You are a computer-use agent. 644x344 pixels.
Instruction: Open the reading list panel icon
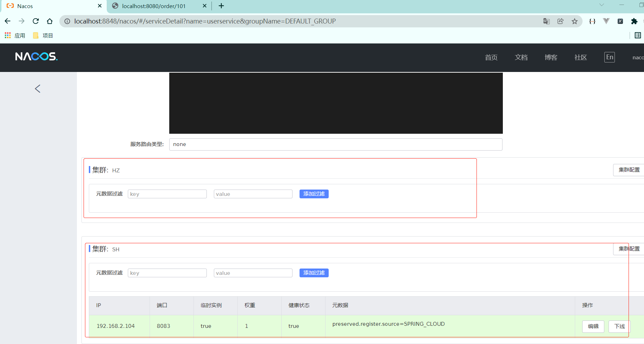(x=638, y=35)
